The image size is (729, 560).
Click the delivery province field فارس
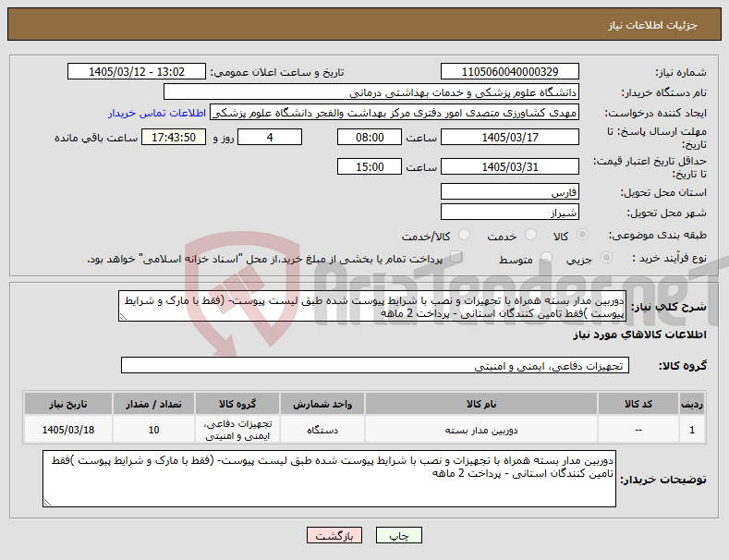coord(509,191)
